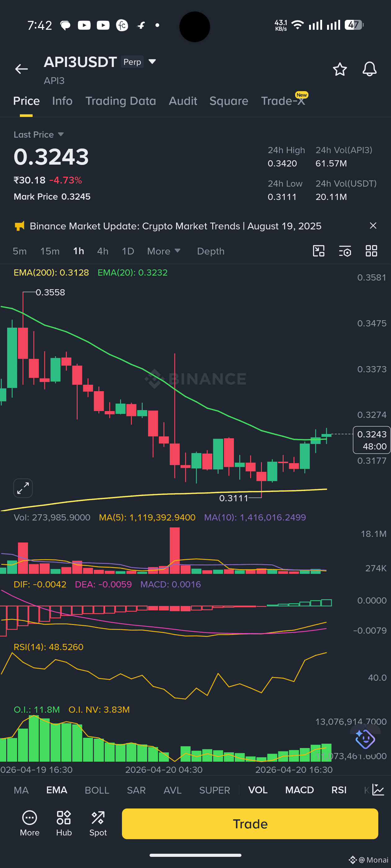Open the Trading Data tab
Screen dimensions: 391x868
pyautogui.click(x=120, y=101)
